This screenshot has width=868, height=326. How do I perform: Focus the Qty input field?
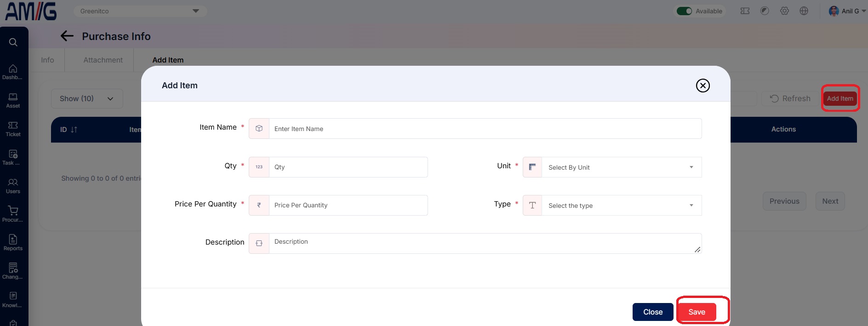(x=348, y=167)
